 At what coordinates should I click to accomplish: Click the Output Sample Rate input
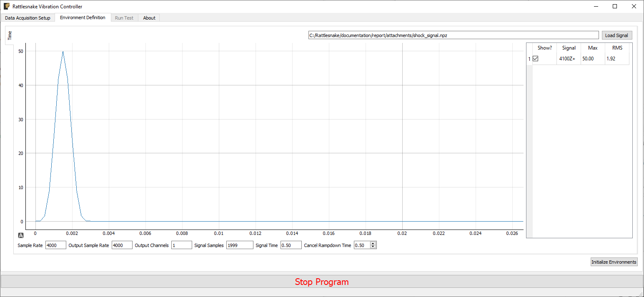click(122, 245)
